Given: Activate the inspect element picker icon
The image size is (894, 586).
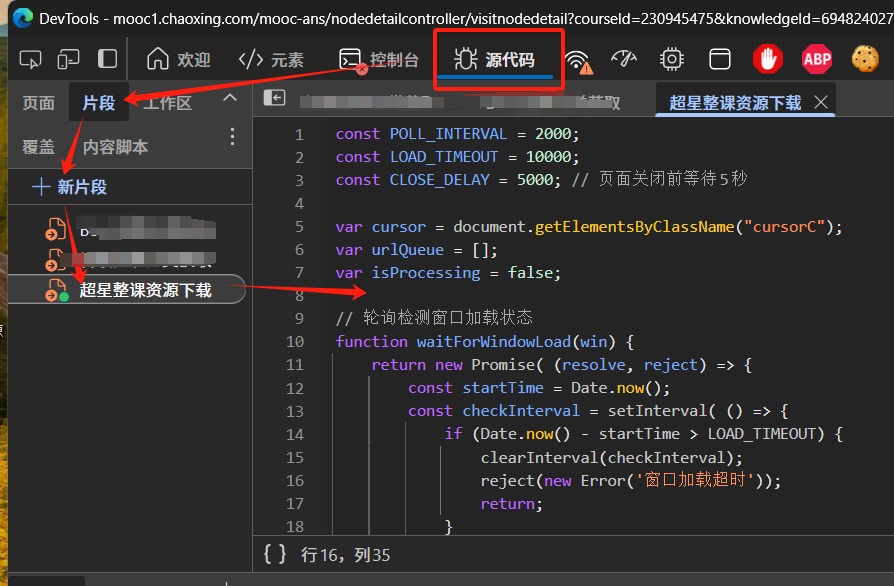Looking at the screenshot, I should tap(30, 59).
